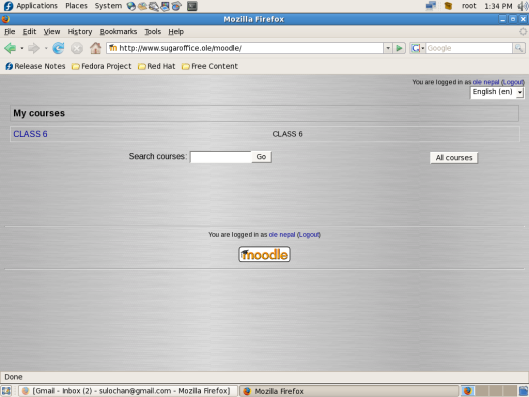The image size is (529, 397).
Task: Open the English (en) language dropdown
Action: 497,92
